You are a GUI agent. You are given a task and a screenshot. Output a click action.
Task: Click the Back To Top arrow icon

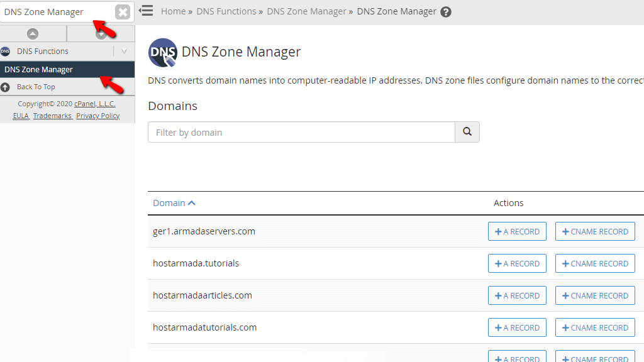click(5, 87)
